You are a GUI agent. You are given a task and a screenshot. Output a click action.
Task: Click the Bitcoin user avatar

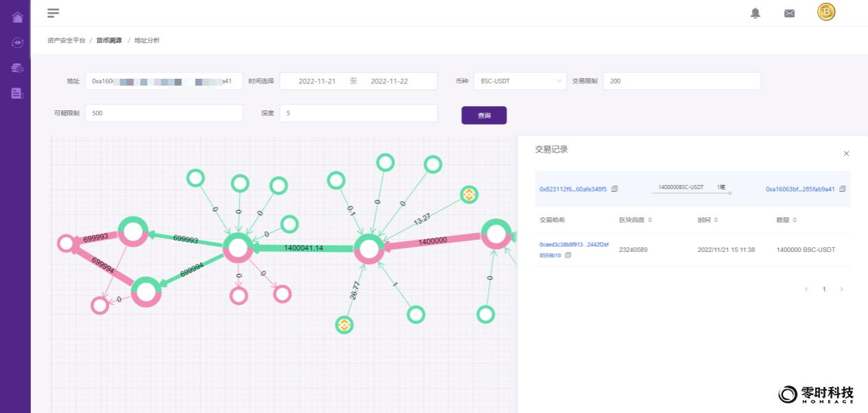click(826, 12)
